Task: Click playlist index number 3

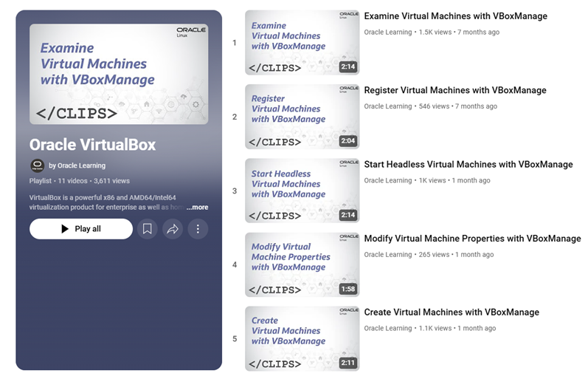Action: [x=235, y=191]
